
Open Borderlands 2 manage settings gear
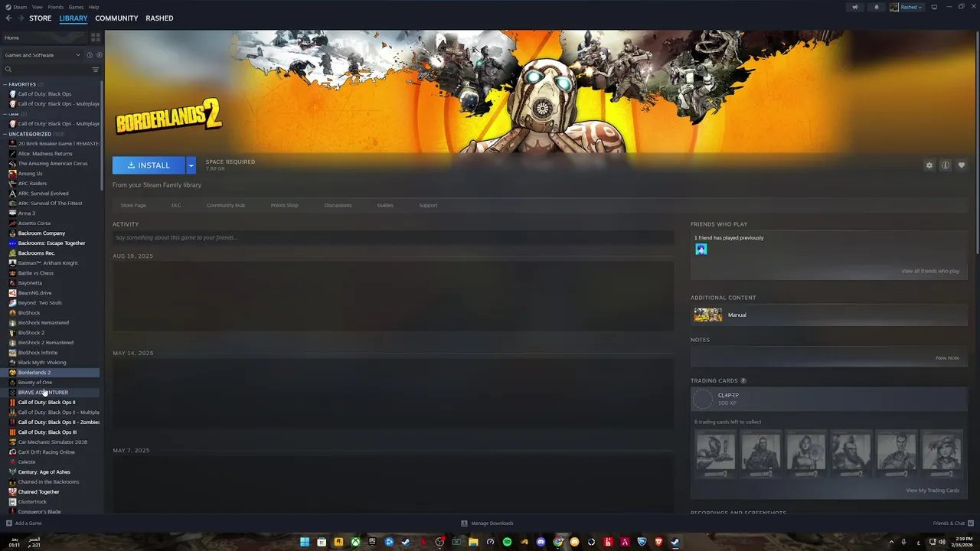pyautogui.click(x=929, y=165)
